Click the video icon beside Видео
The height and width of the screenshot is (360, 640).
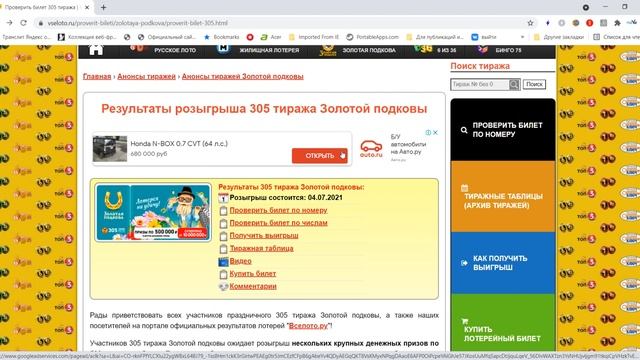pos(223,262)
